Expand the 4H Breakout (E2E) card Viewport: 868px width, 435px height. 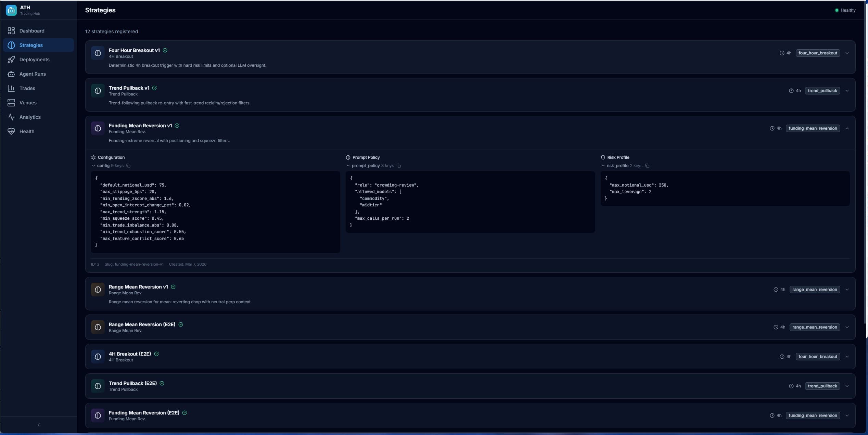847,357
